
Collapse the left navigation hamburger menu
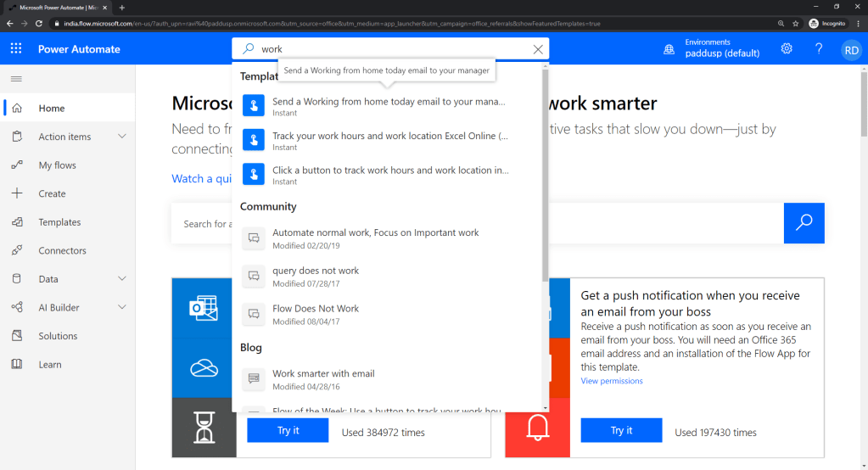(x=16, y=79)
